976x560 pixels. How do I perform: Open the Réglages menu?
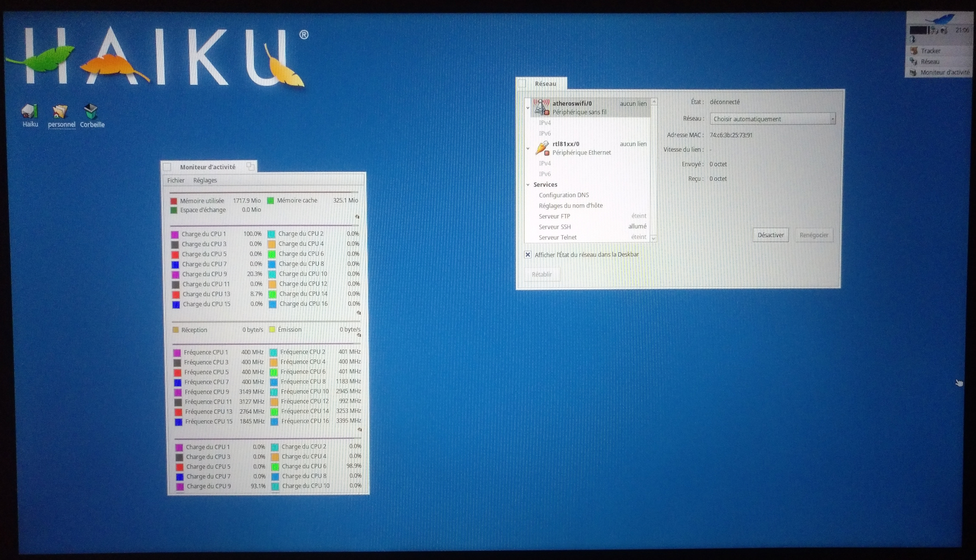pos(205,180)
